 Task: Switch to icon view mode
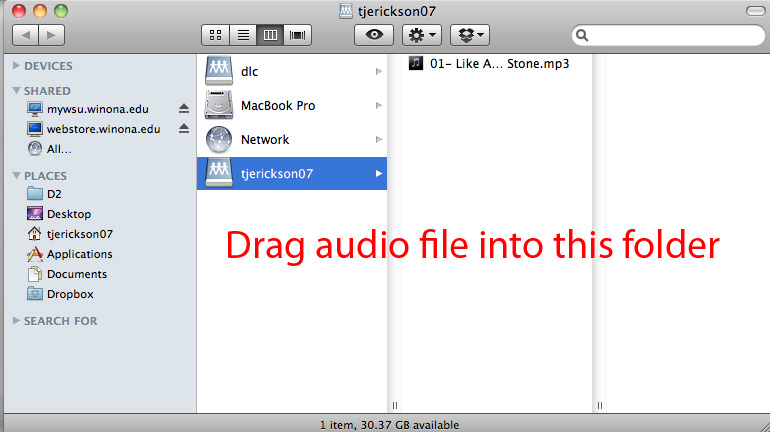tap(215, 35)
